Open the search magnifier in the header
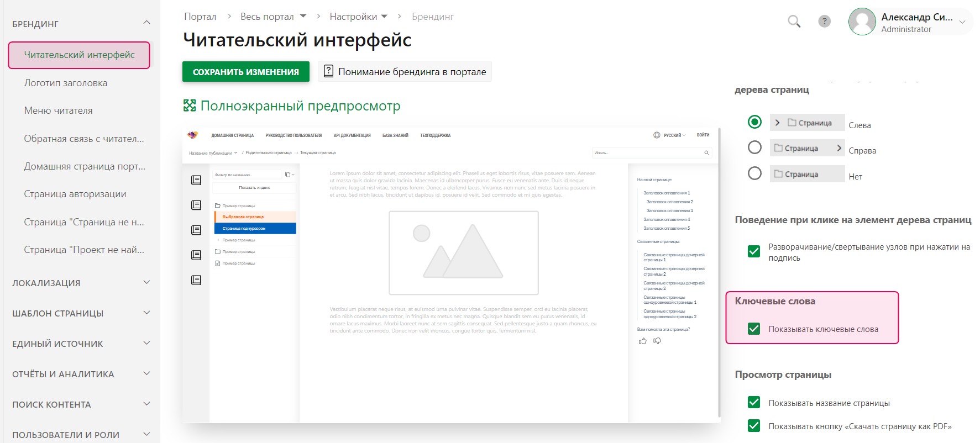This screenshot has height=443, width=980. (x=794, y=22)
